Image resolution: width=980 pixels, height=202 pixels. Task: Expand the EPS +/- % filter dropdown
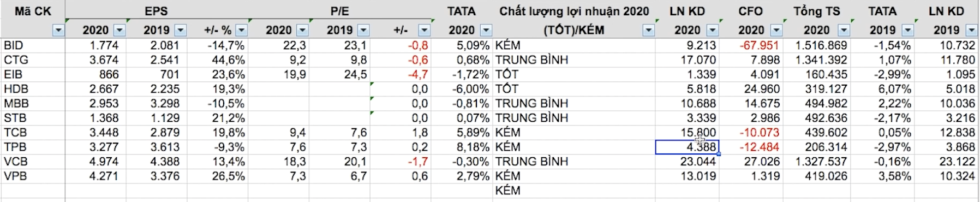pos(241,31)
